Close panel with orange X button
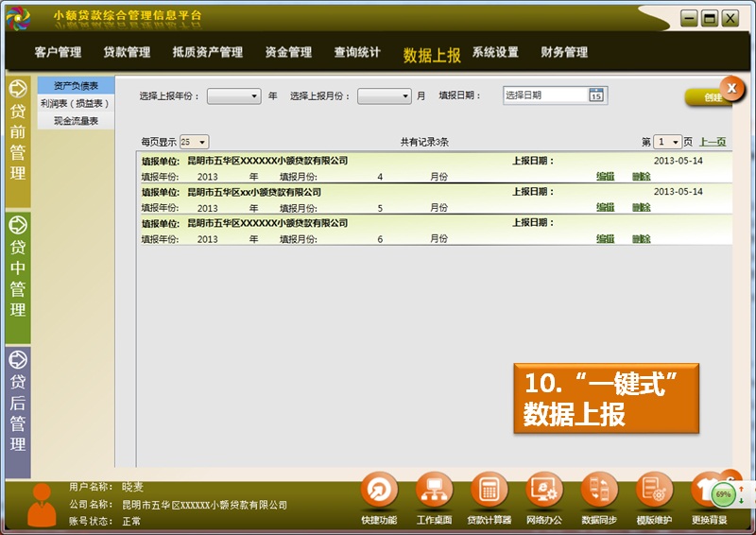Screen dimensions: 756x535 732,88
